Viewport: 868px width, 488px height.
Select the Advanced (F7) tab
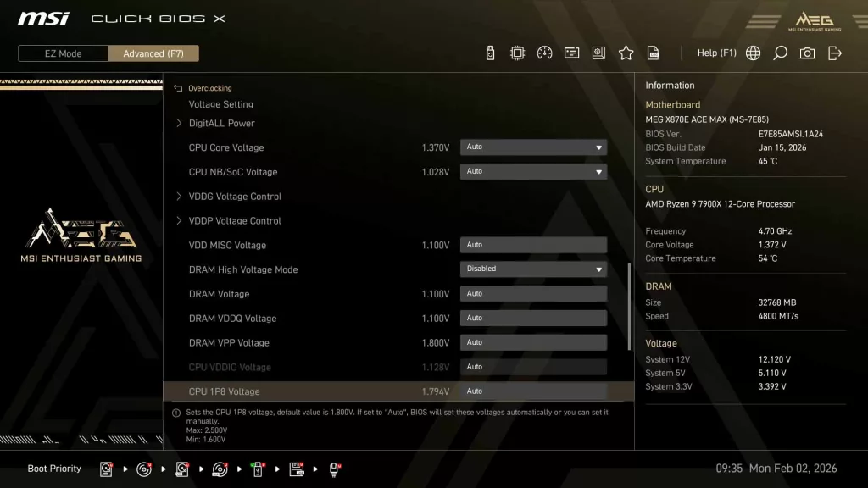tap(153, 53)
